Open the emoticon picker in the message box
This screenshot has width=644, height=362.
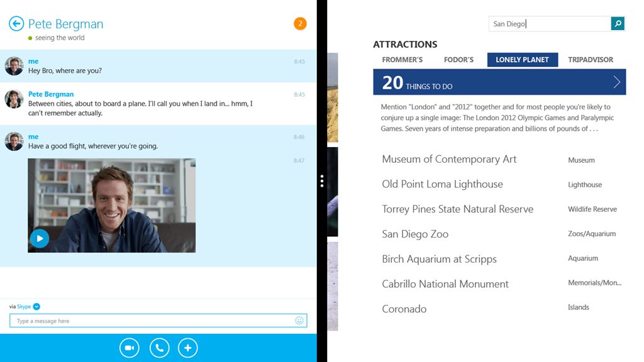[x=299, y=321]
